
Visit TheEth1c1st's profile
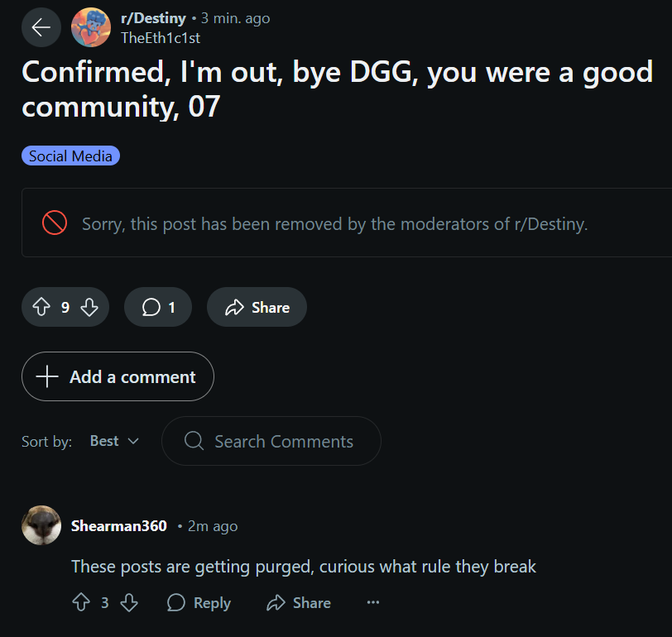(161, 37)
